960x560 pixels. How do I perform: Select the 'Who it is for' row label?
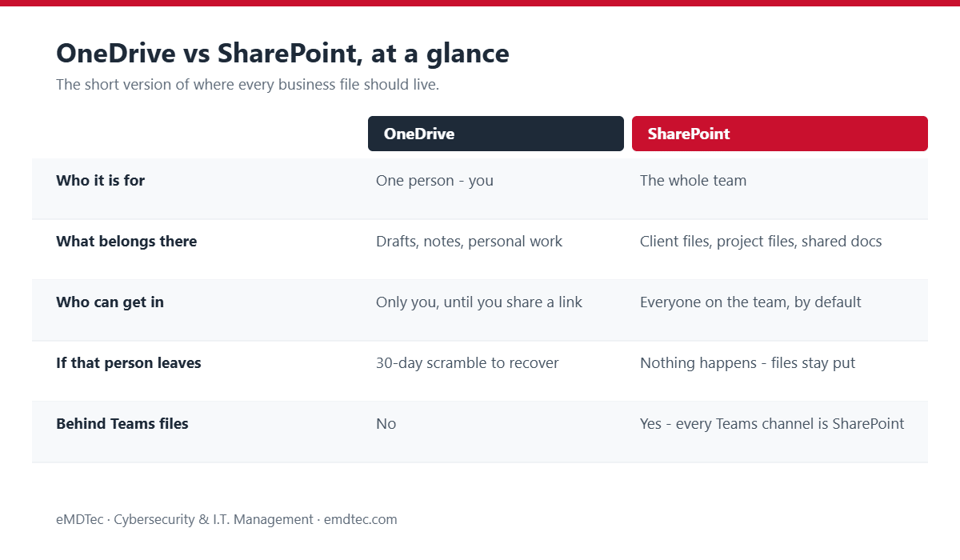pos(101,181)
